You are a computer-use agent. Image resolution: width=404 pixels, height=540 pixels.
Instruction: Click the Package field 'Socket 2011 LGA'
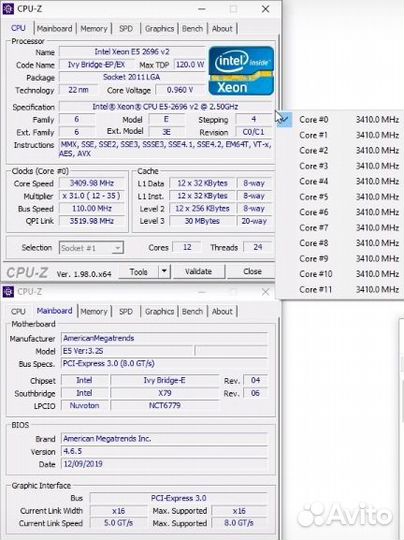click(132, 77)
